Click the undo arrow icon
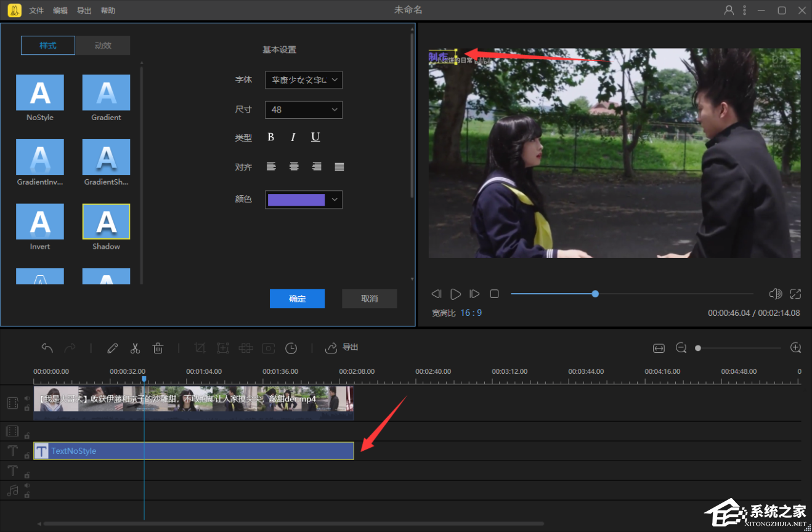The width and height of the screenshot is (812, 532). pyautogui.click(x=47, y=348)
